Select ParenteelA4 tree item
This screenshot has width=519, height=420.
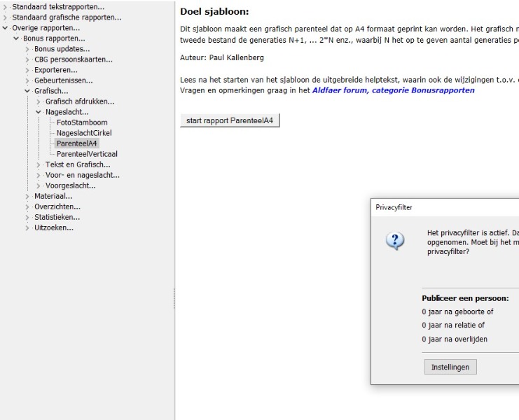(77, 143)
